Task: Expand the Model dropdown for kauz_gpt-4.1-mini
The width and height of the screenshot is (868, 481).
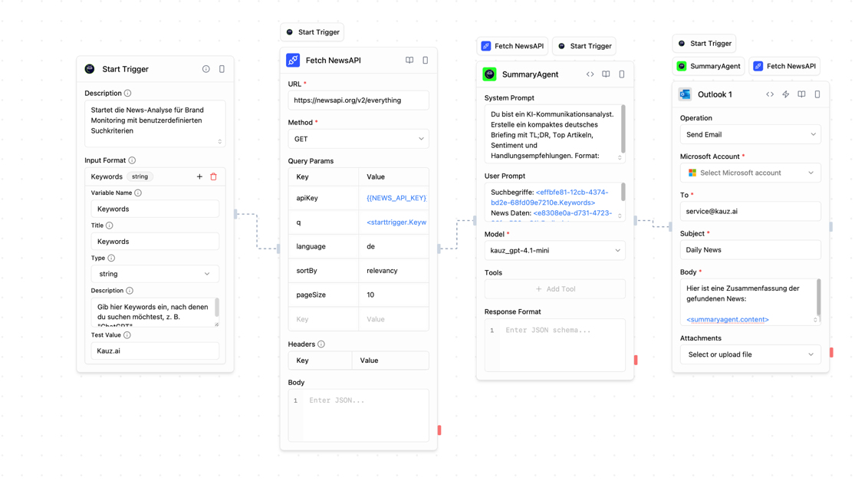Action: (554, 250)
